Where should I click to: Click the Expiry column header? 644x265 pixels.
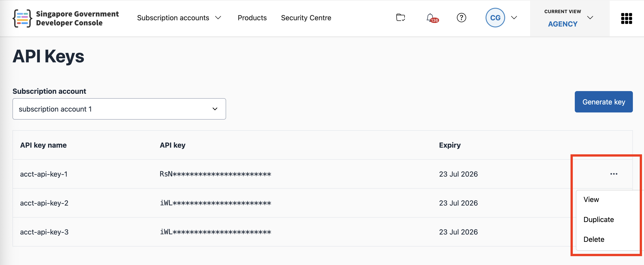pos(450,145)
